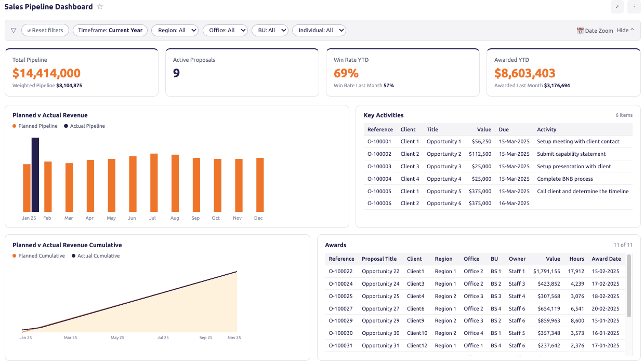Sort Key Activities by Reference column

tap(380, 129)
